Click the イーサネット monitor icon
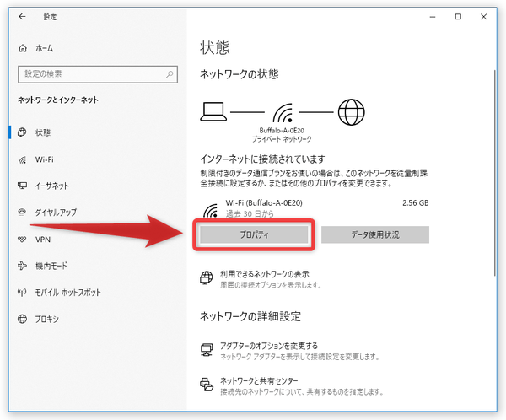The image size is (506, 420). pos(22,186)
